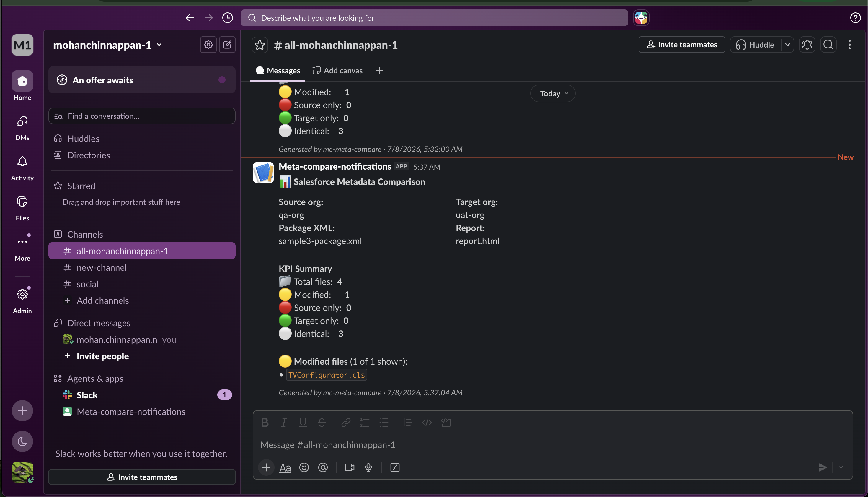
Task: Open Slack AI assistant icon next to search
Action: 641,18
